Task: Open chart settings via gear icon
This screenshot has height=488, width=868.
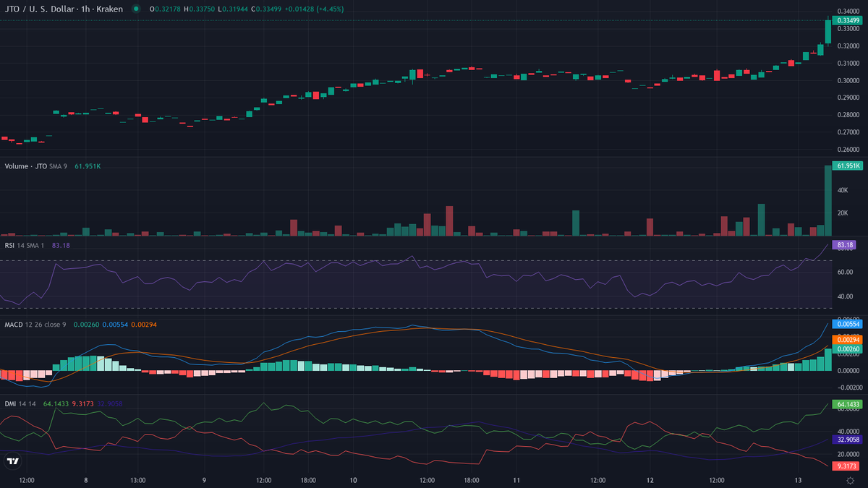Action: coord(850,480)
